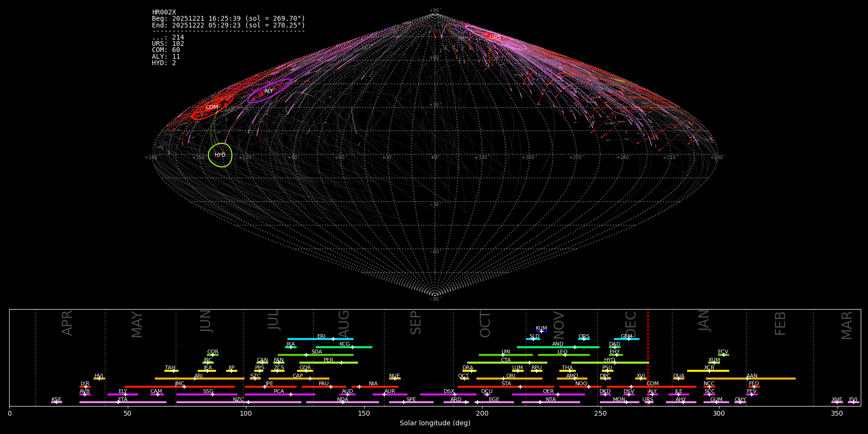Click the sporadic count '...: 214' entry

click(168, 38)
